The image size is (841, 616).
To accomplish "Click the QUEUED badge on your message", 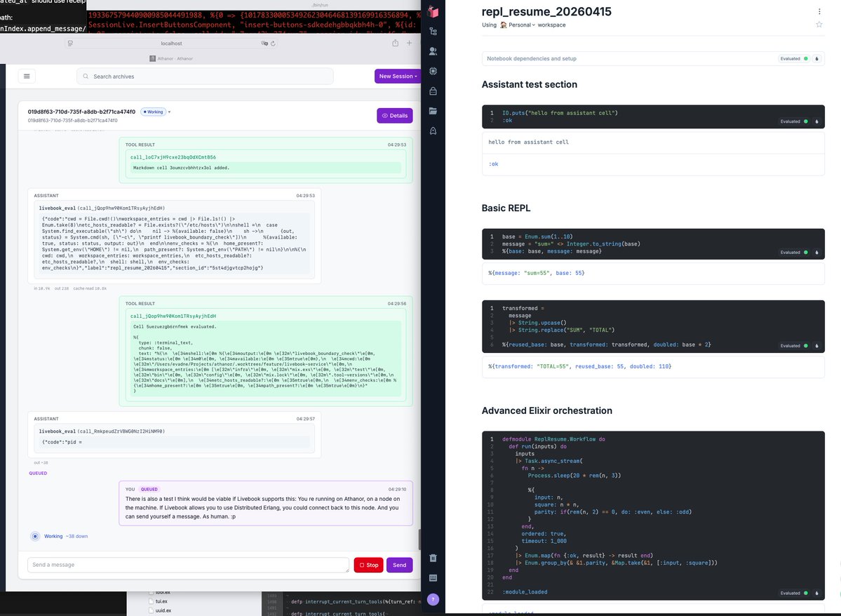I will coord(149,490).
